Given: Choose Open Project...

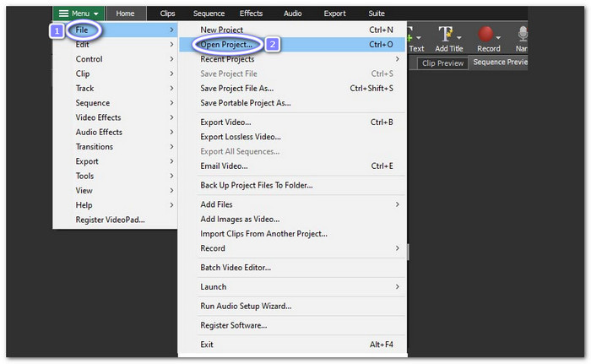Looking at the screenshot, I should tap(292, 45).
